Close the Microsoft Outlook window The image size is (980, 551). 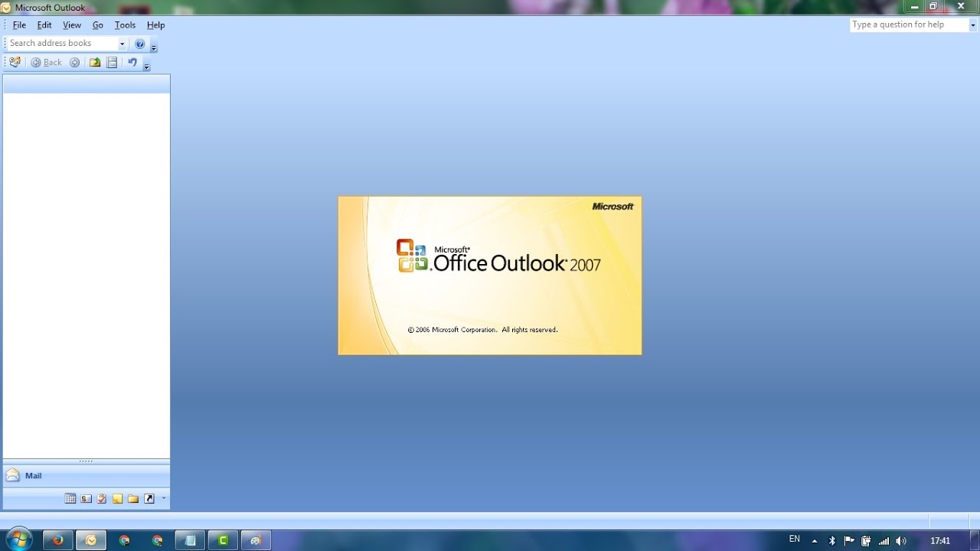coord(961,6)
